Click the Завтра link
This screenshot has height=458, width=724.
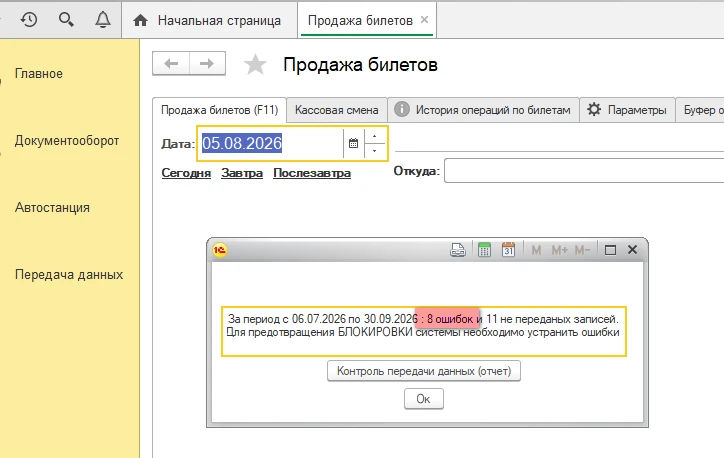(x=242, y=173)
